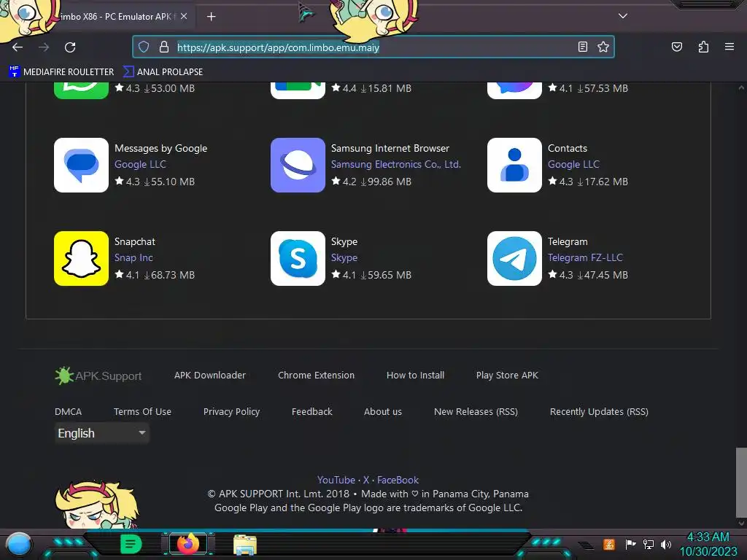Open a new browser tab
Image resolution: width=747 pixels, height=560 pixels.
pos(211,17)
